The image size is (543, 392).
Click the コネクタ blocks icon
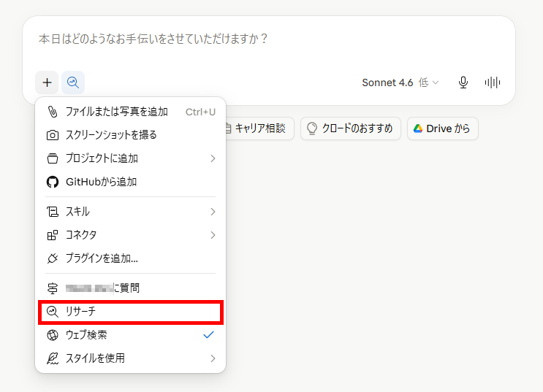pyautogui.click(x=53, y=235)
